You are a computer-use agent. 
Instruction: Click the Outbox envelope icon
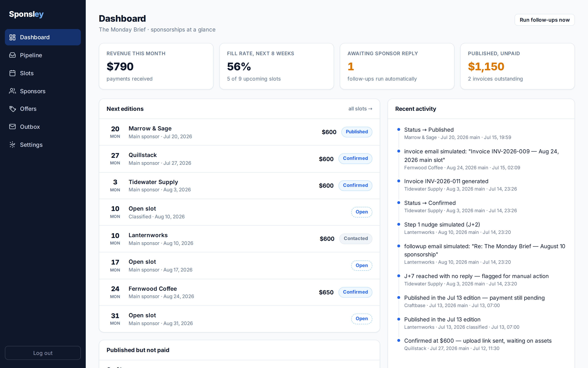[x=12, y=127]
